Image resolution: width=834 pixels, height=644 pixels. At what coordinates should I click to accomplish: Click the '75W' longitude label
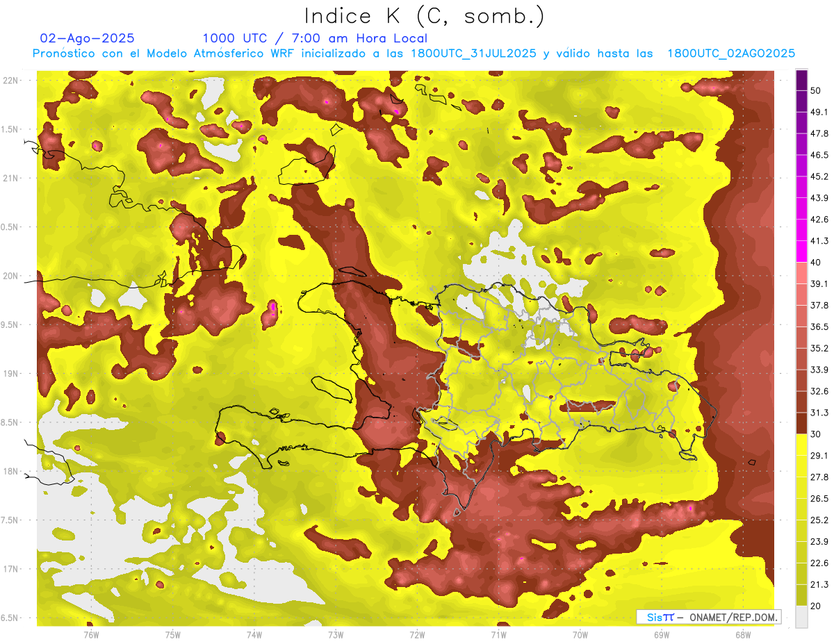click(x=173, y=634)
